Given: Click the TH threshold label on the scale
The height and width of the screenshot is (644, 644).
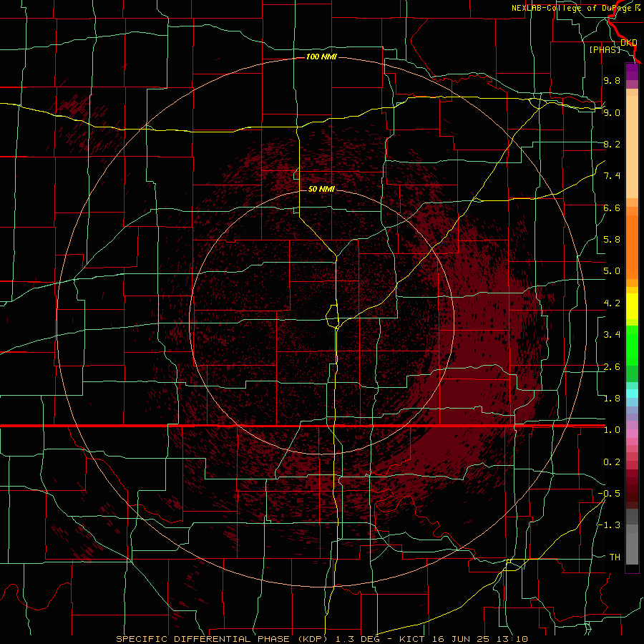Looking at the screenshot, I should [x=615, y=557].
